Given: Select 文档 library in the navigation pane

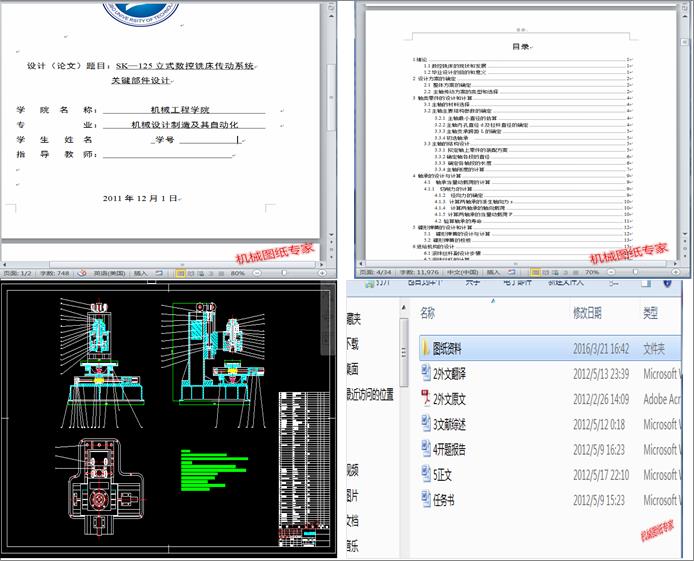Looking at the screenshot, I should (353, 521).
